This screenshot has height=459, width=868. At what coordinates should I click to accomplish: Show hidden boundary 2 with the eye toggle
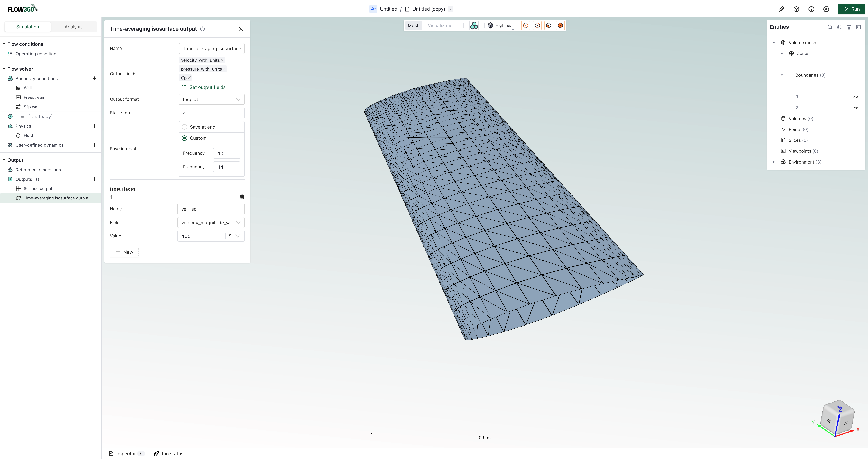(855, 108)
